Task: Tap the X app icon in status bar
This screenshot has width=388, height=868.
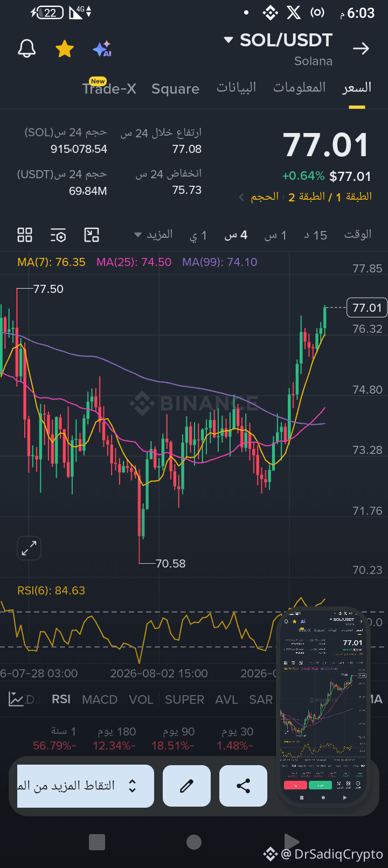Action: coord(294,12)
